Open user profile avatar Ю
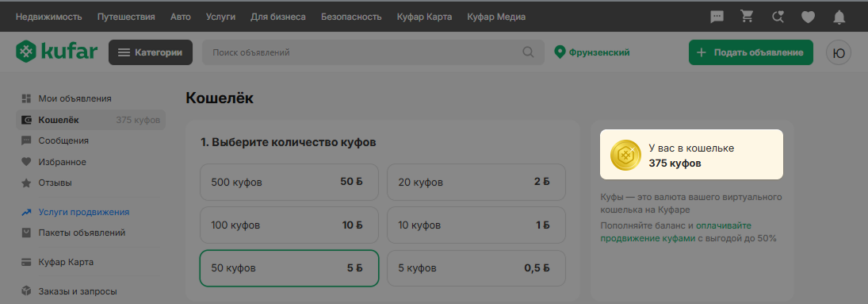This screenshot has width=868, height=304. tap(839, 52)
